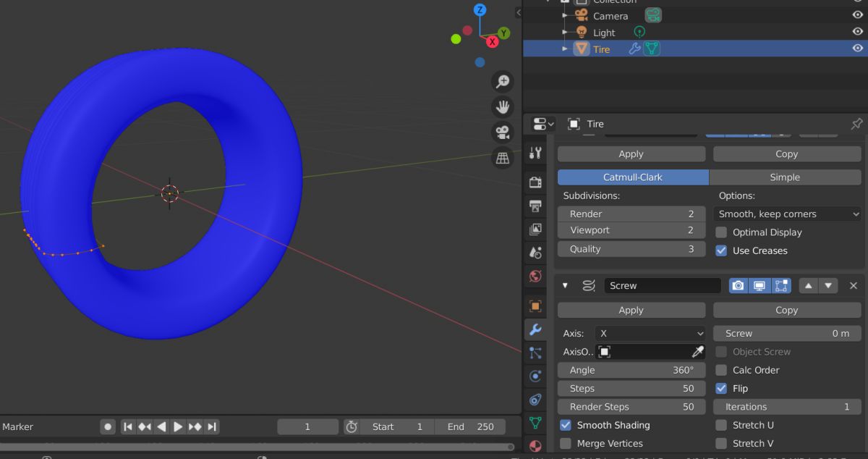The image size is (868, 459).
Task: Open the Object properties tab
Action: 535,306
